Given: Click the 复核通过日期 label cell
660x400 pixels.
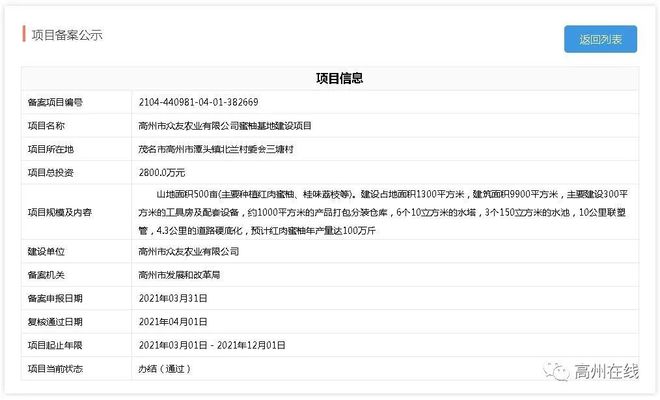Looking at the screenshot, I should [77, 322].
